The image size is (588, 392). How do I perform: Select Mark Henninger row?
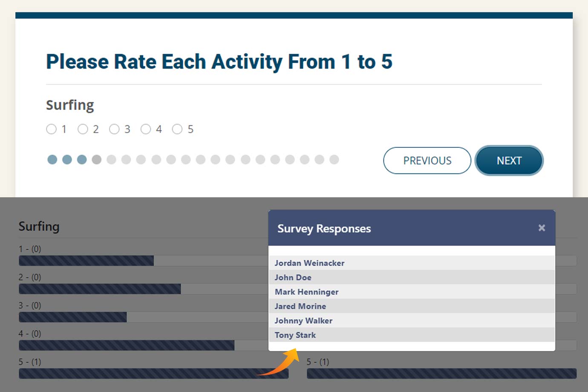(306, 292)
